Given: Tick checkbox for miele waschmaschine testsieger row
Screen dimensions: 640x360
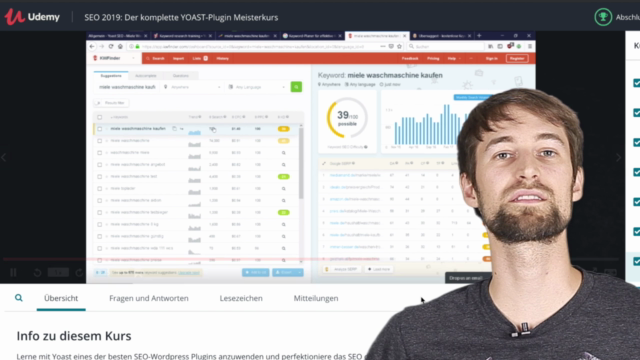Looking at the screenshot, I should click(100, 213).
